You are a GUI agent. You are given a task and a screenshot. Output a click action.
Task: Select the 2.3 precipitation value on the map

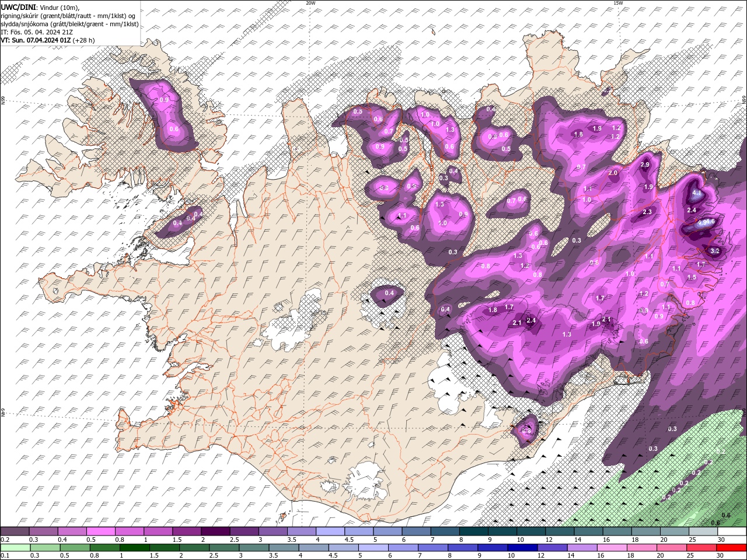pyautogui.click(x=647, y=212)
